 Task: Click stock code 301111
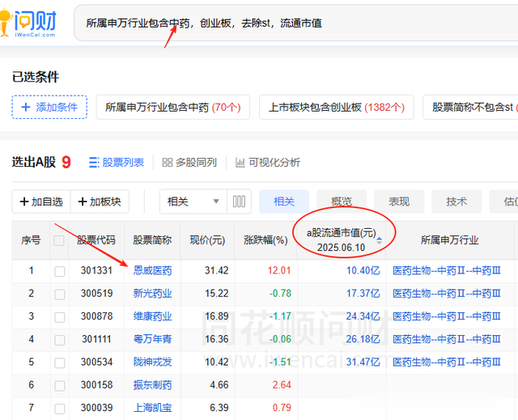(96, 339)
